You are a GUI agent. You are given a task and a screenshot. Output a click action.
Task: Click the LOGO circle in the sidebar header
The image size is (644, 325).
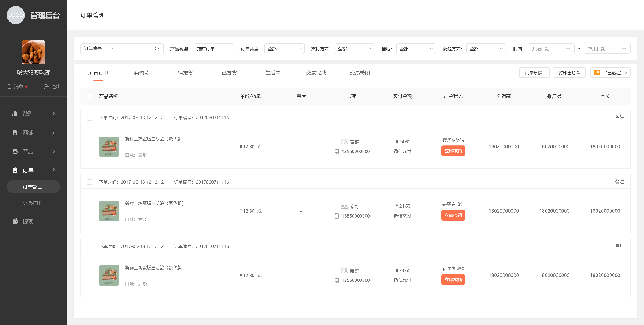point(16,15)
